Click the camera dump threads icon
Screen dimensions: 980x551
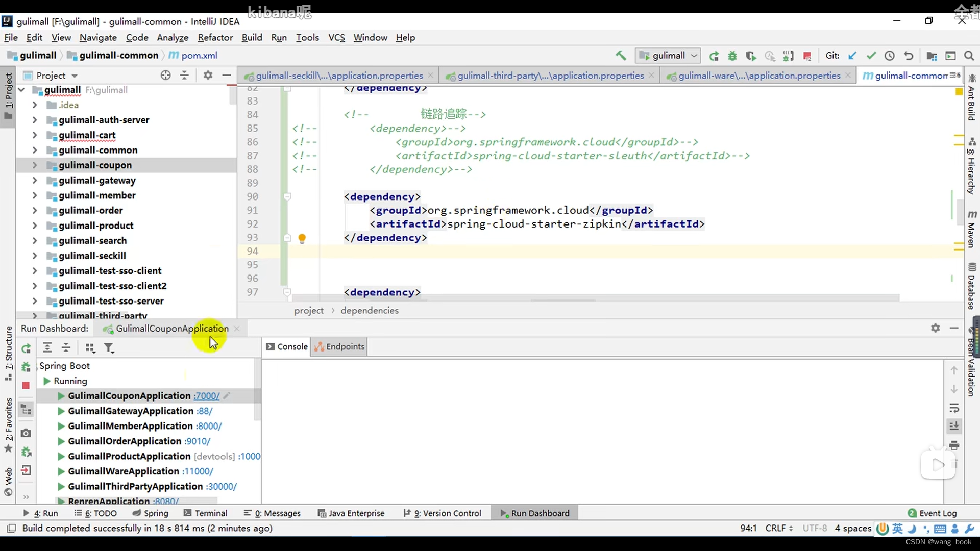[26, 433]
